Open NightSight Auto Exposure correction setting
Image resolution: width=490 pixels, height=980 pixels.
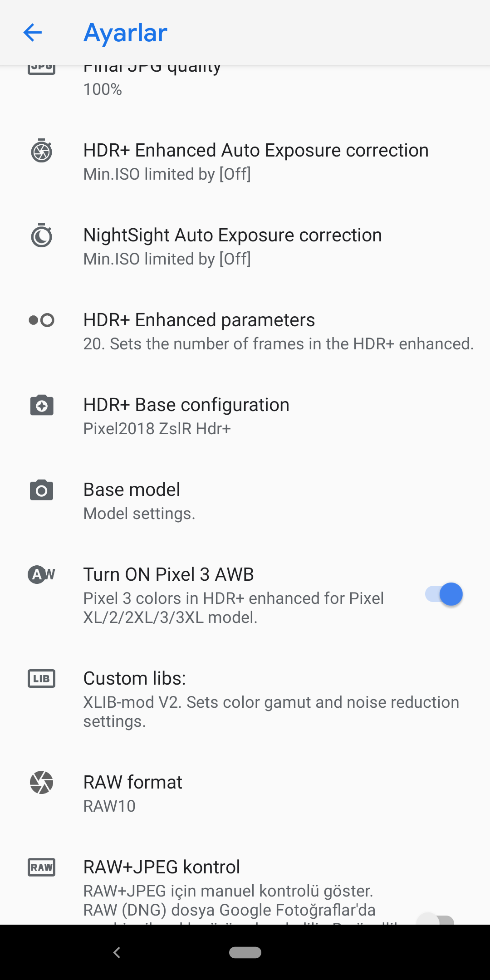pos(245,246)
